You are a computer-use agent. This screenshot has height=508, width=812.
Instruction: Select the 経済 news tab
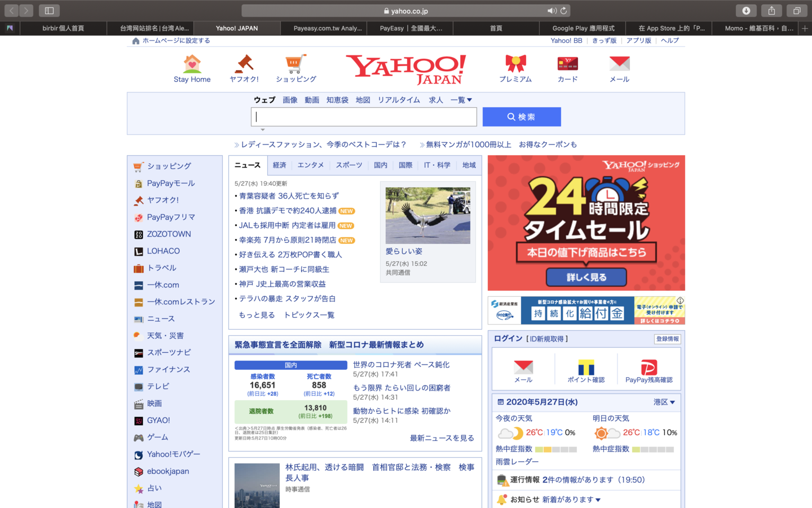(280, 165)
